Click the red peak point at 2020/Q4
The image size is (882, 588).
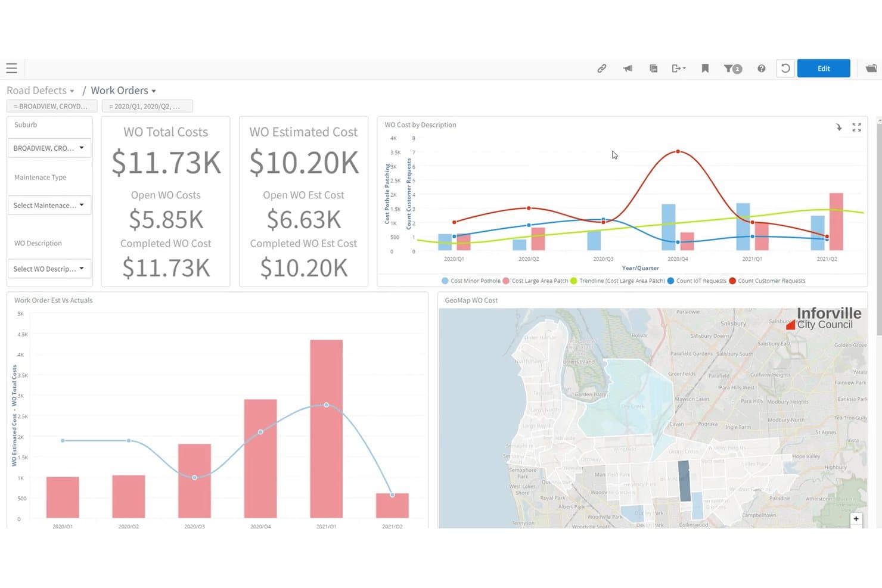click(x=678, y=151)
